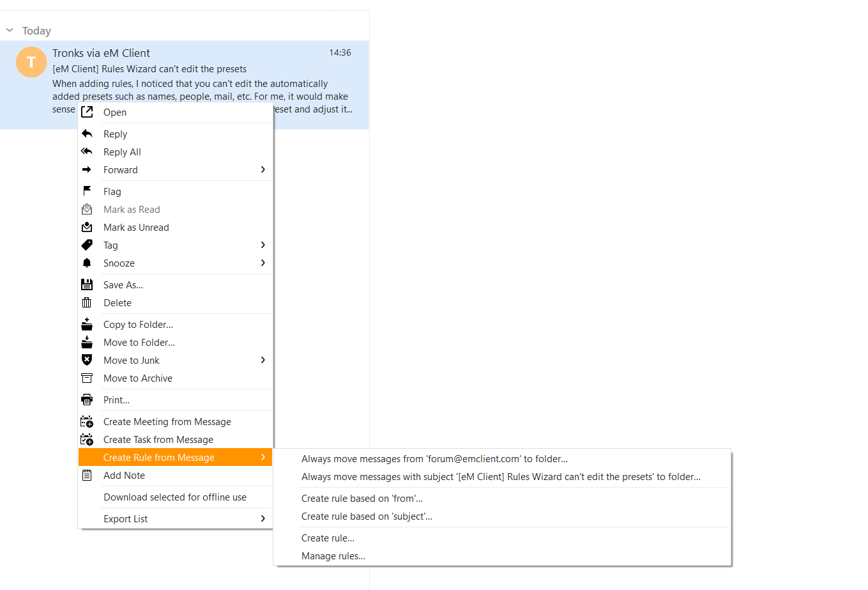Choose Download selected for offline use

[175, 497]
